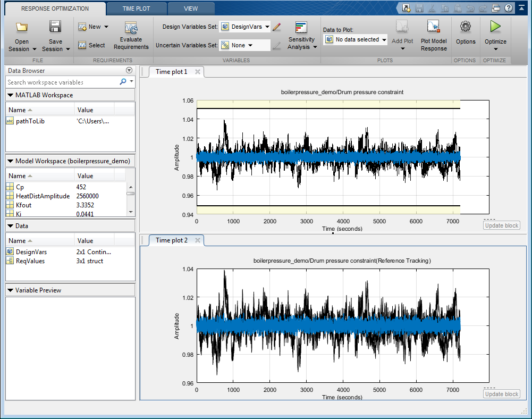Open the Design Variables Set dropdown
This screenshot has width=532, height=419.
[x=245, y=27]
